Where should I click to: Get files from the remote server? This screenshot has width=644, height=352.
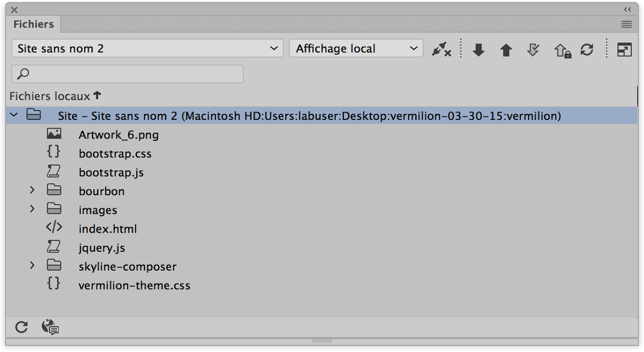(478, 50)
